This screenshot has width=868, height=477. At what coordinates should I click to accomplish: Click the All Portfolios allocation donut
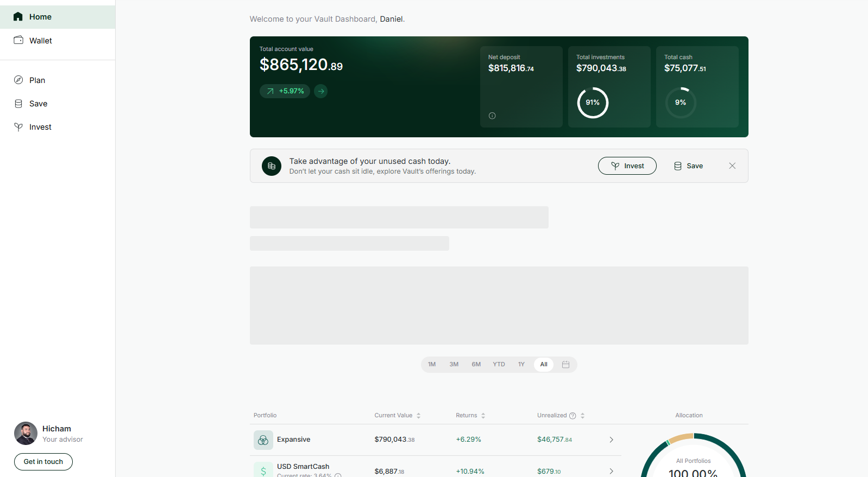point(694,455)
